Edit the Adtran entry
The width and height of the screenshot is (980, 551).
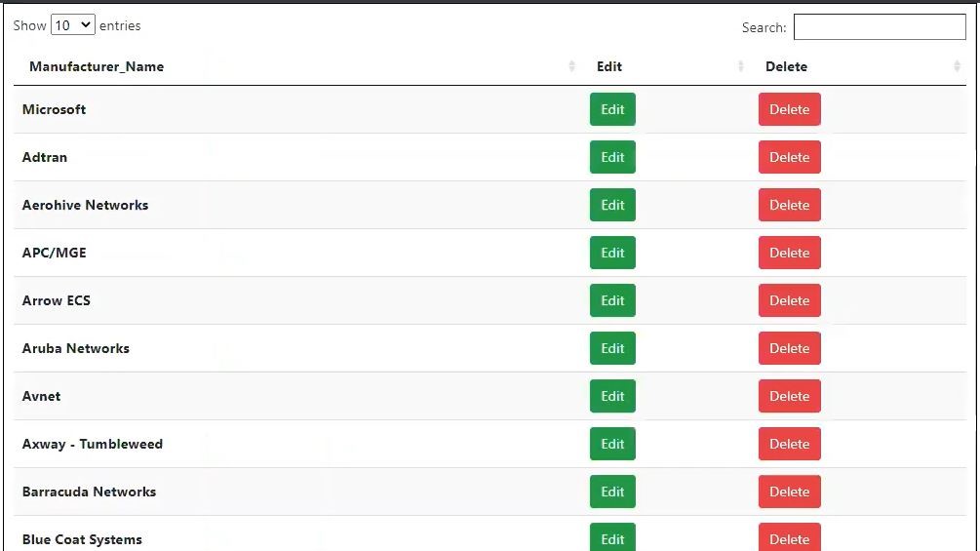(612, 157)
